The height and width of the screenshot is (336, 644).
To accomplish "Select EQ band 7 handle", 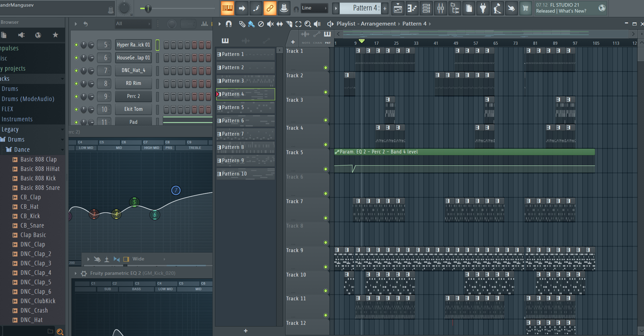I will tap(175, 190).
